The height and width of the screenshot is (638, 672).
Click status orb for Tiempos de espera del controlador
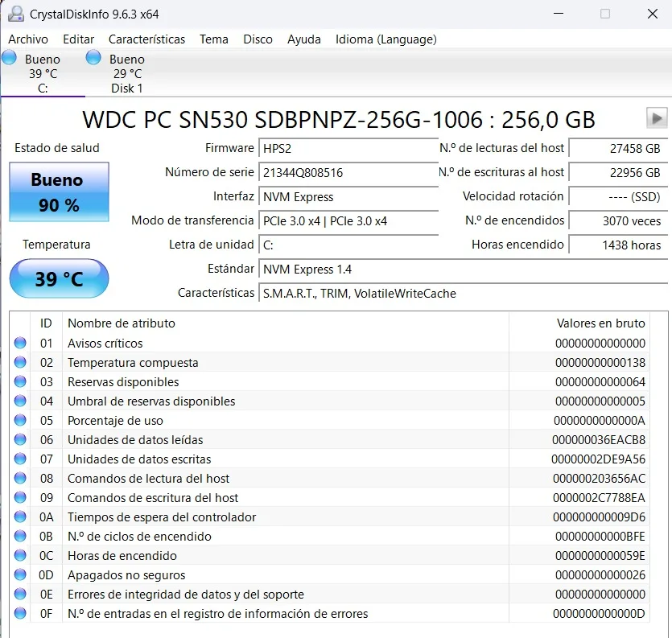20,517
